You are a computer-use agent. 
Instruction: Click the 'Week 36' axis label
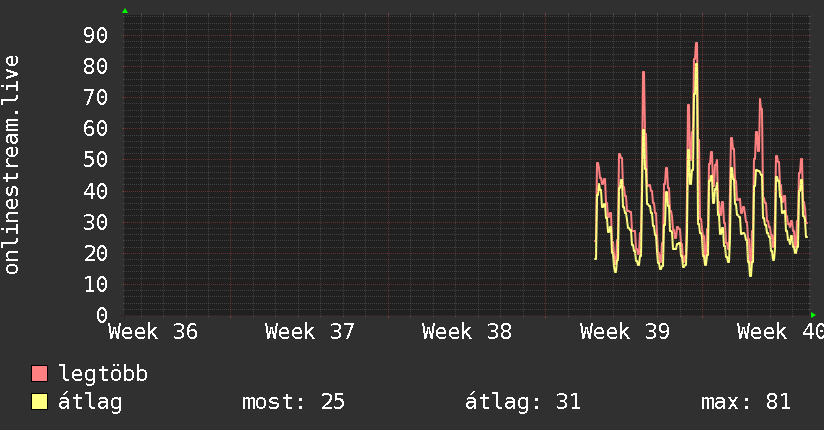point(153,332)
